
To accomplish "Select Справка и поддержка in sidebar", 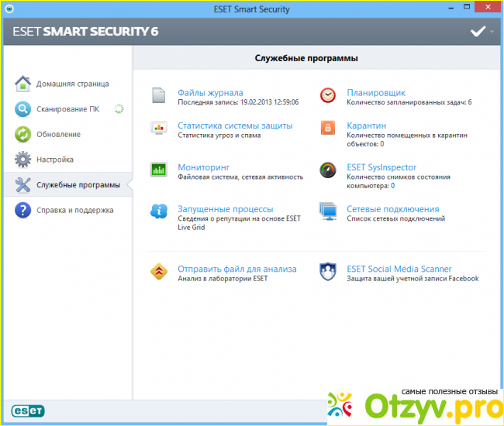I will [x=74, y=210].
